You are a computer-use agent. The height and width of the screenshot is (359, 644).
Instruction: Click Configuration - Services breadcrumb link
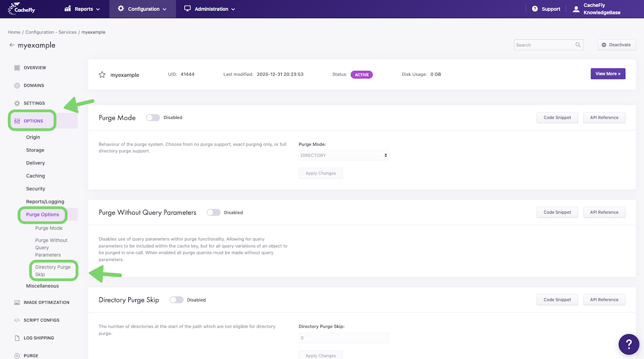pos(51,32)
